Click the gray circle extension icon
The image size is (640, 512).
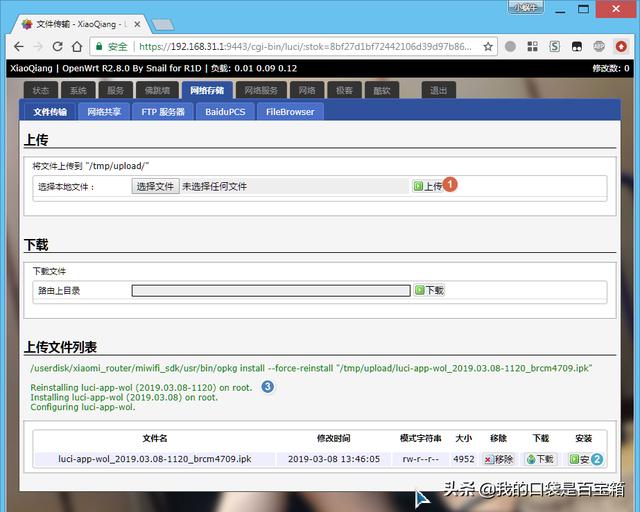510,47
